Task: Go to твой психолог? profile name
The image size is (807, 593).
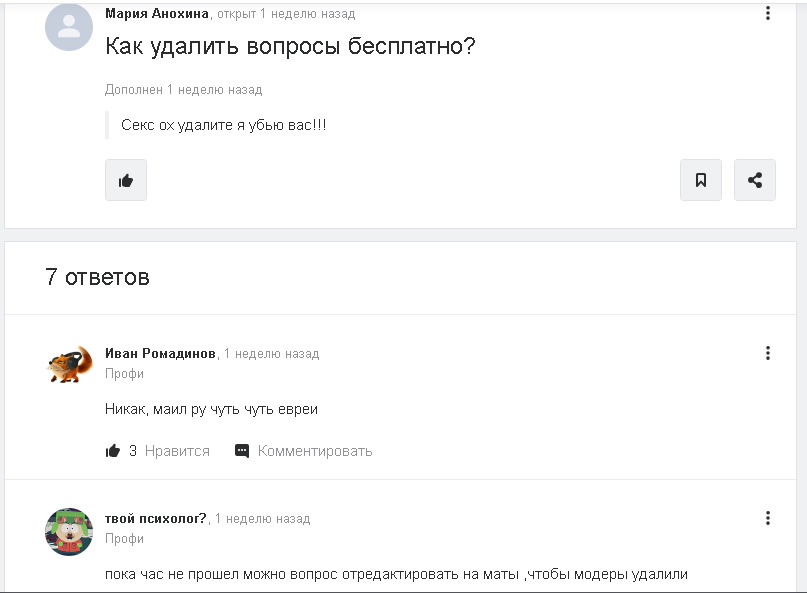Action: pyautogui.click(x=156, y=519)
